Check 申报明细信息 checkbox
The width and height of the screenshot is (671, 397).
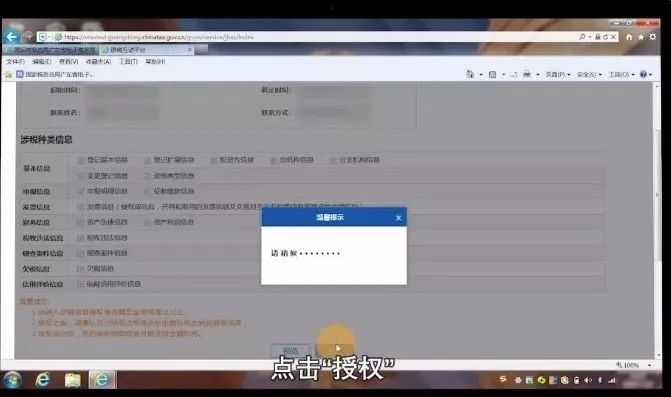(81, 191)
